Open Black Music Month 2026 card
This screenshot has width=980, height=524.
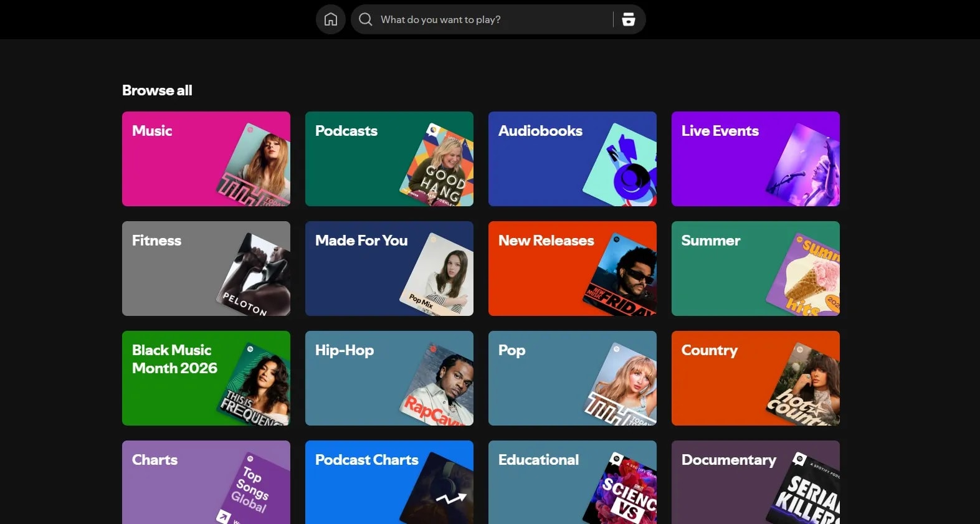tap(206, 378)
